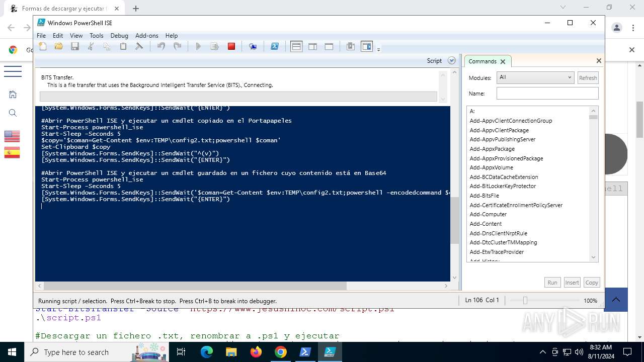
Task: Click the taskbar search box
Action: coord(98,352)
